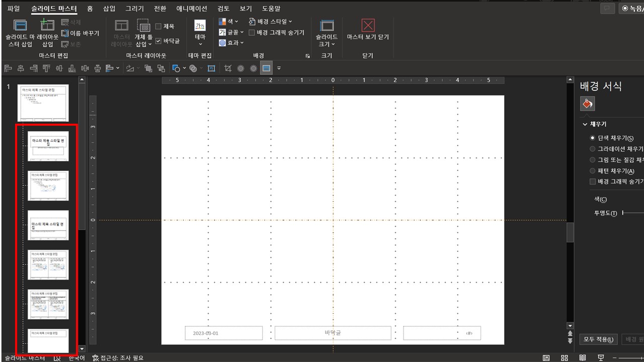Screen dimensions: 644x362
Task: Open the 배경 스타일 dropdown
Action: pyautogui.click(x=270, y=22)
